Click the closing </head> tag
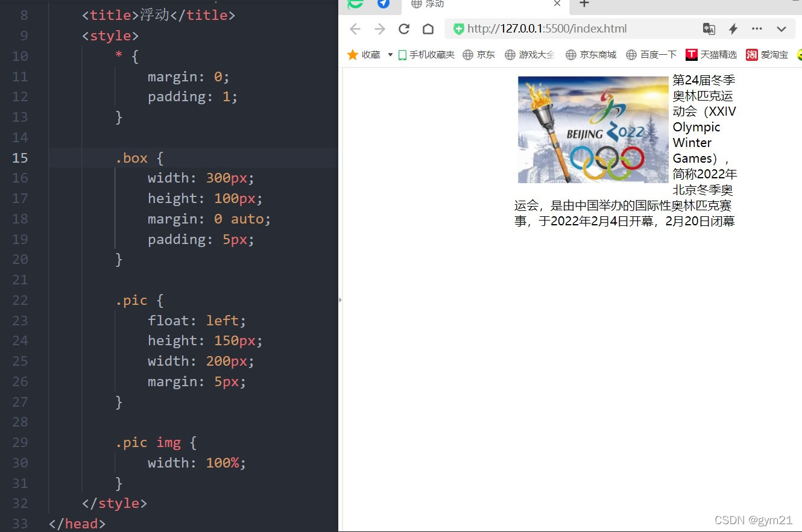Image resolution: width=802 pixels, height=532 pixels. pos(77,524)
